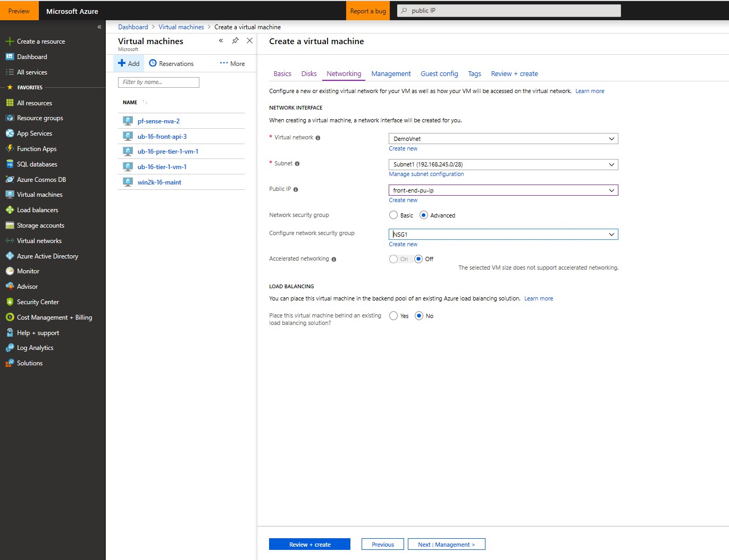Click the Load balancers diamond icon

[10, 210]
